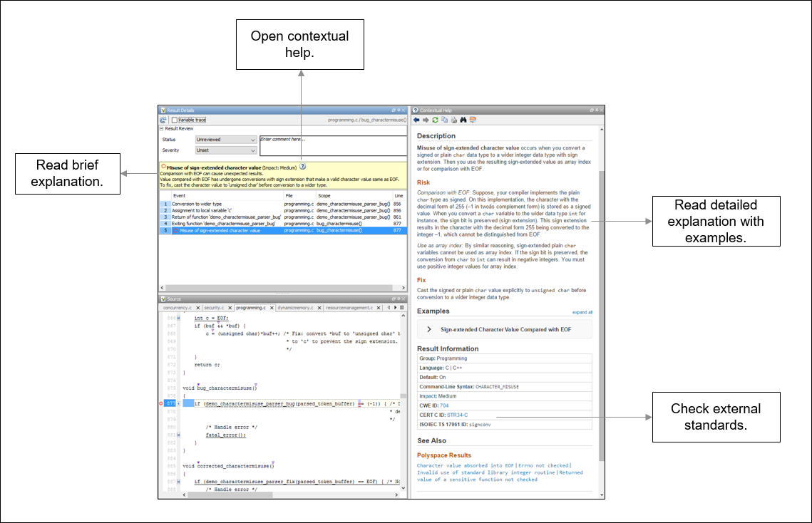812x523 pixels.
Task: Switch to the dynamicmemory.c source tab
Action: 295,308
